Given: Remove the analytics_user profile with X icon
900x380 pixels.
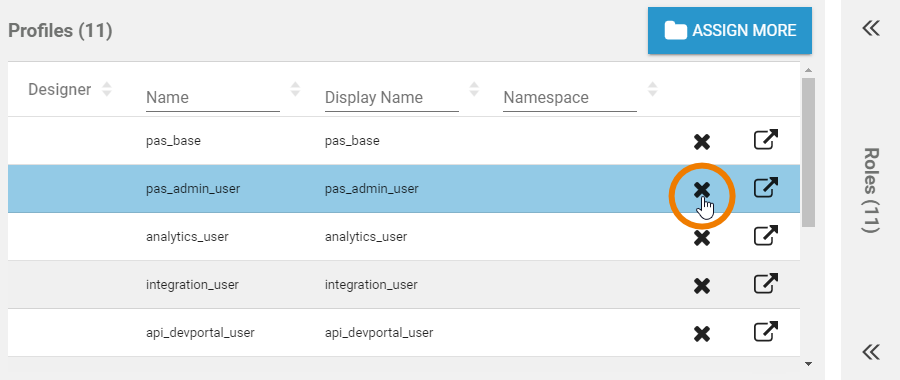Looking at the screenshot, I should tap(701, 238).
